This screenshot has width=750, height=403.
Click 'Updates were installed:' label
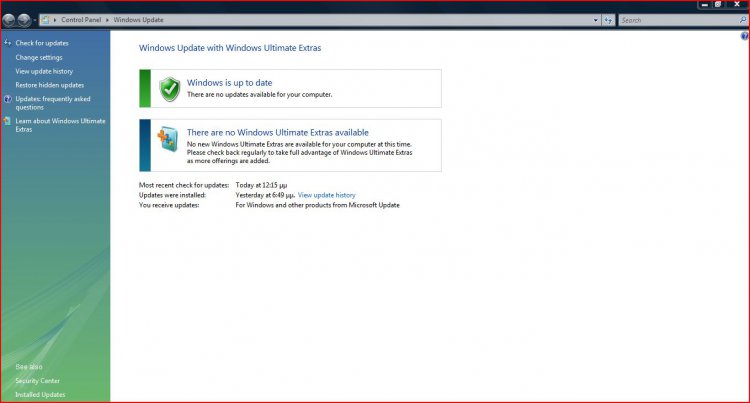(172, 195)
